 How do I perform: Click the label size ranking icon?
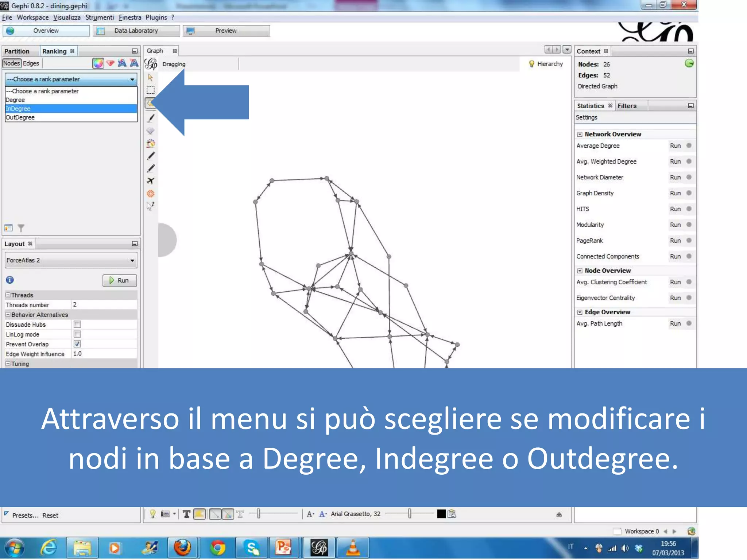(x=134, y=63)
